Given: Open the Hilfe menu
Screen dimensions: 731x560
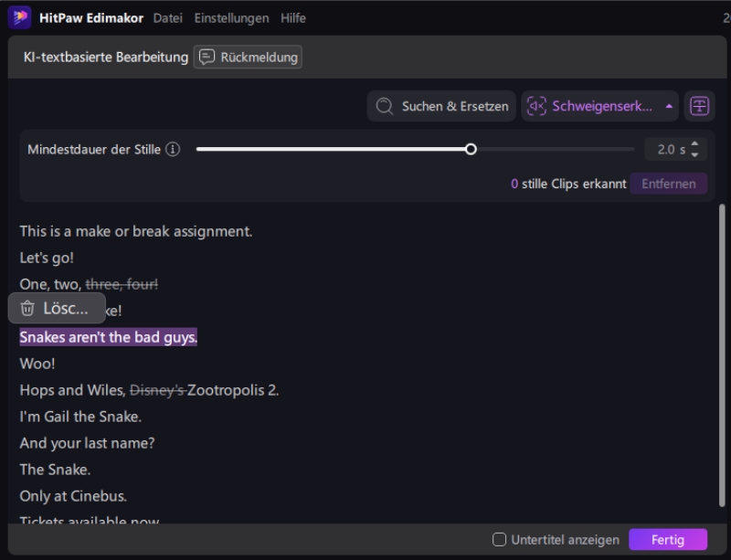Looking at the screenshot, I should [x=293, y=18].
